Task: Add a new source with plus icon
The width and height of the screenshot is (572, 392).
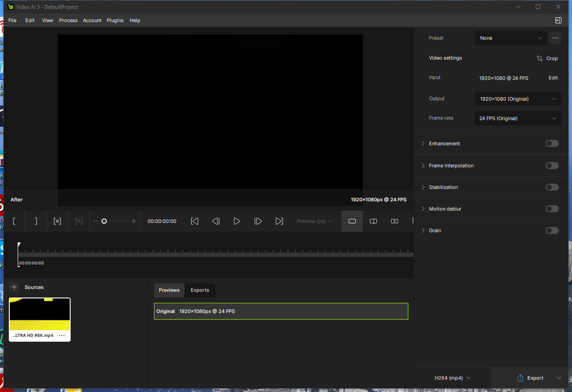Action: (x=14, y=287)
